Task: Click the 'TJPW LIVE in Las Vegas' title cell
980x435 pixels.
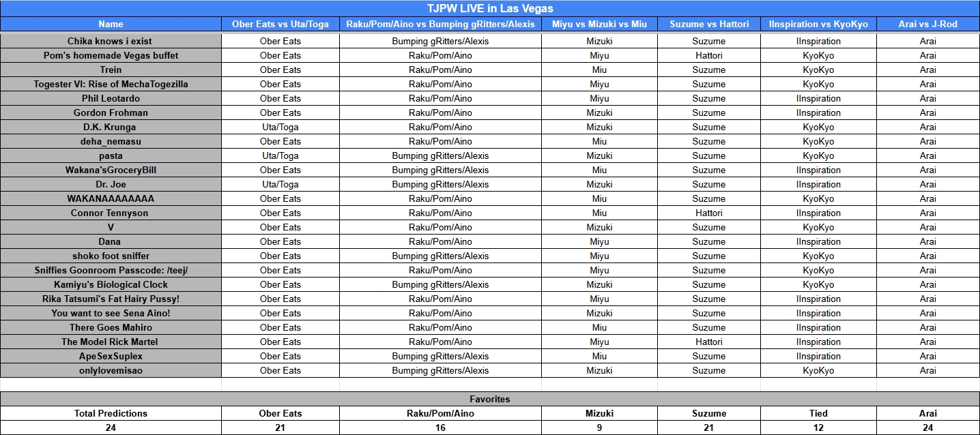Action: pyautogui.click(x=490, y=8)
